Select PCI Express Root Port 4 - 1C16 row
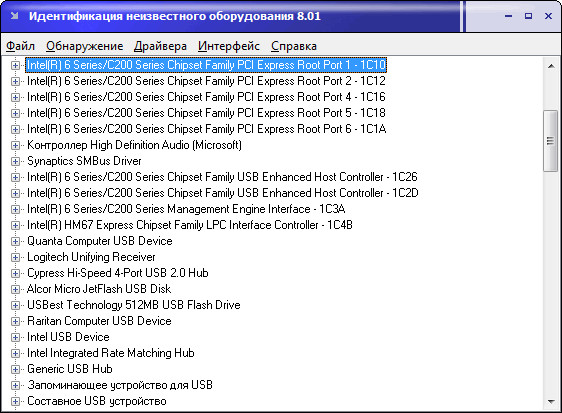562x413 pixels. click(x=206, y=97)
